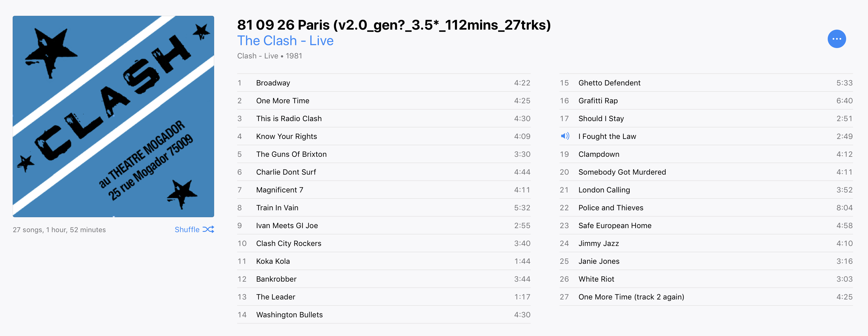Screen dimensions: 868x336
Task: Select One More Time (track 2 again)
Action: click(x=631, y=297)
